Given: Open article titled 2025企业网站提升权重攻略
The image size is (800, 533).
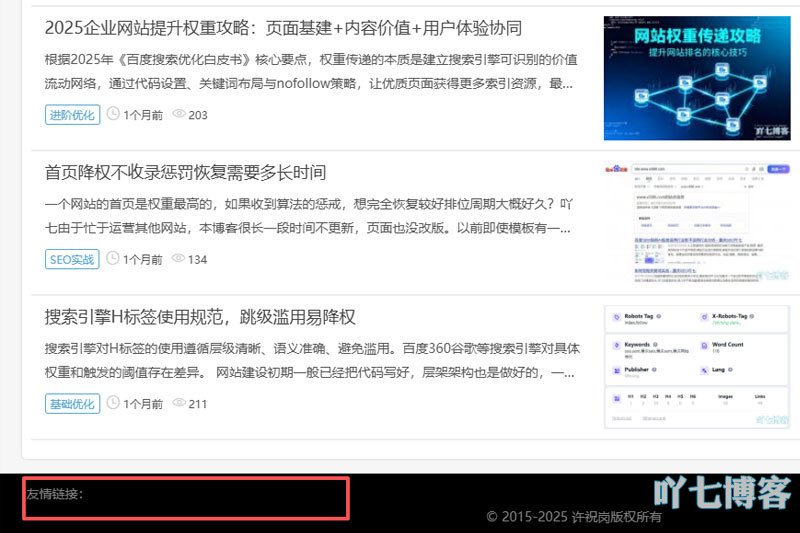Looking at the screenshot, I should [x=283, y=28].
